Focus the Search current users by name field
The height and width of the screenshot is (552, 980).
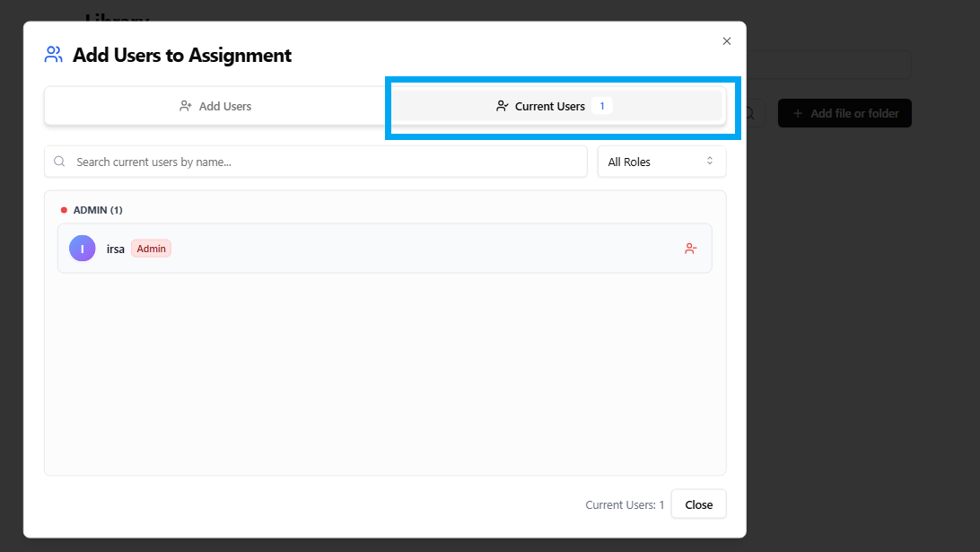[x=323, y=162]
